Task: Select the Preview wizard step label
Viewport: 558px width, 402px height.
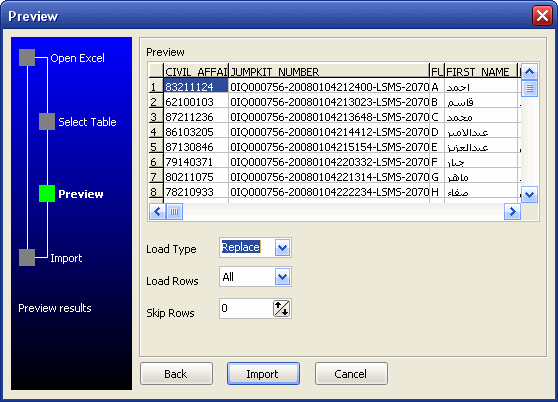Action: pyautogui.click(x=81, y=194)
